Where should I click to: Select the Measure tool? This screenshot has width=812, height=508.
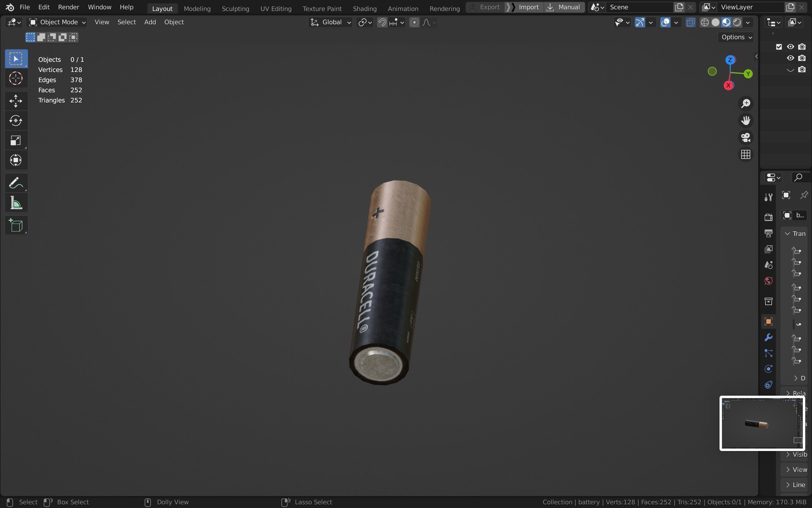click(x=16, y=203)
